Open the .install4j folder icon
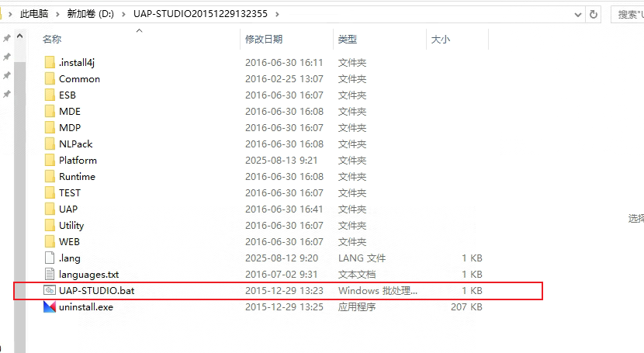Viewport: 644px width, 353px height. click(50, 62)
